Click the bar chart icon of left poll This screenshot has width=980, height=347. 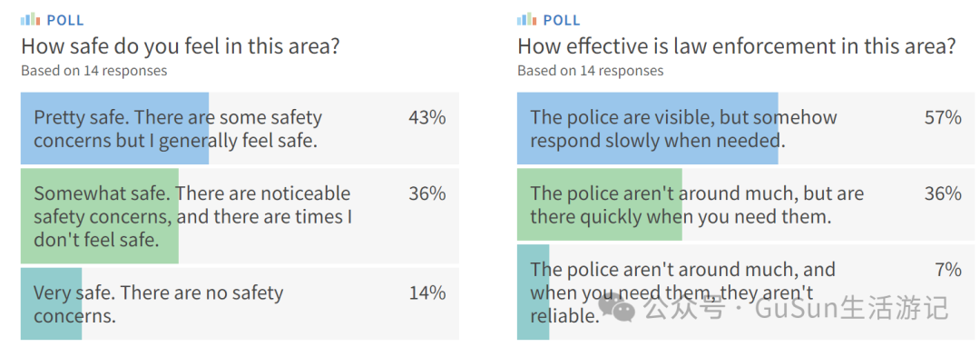click(x=31, y=19)
